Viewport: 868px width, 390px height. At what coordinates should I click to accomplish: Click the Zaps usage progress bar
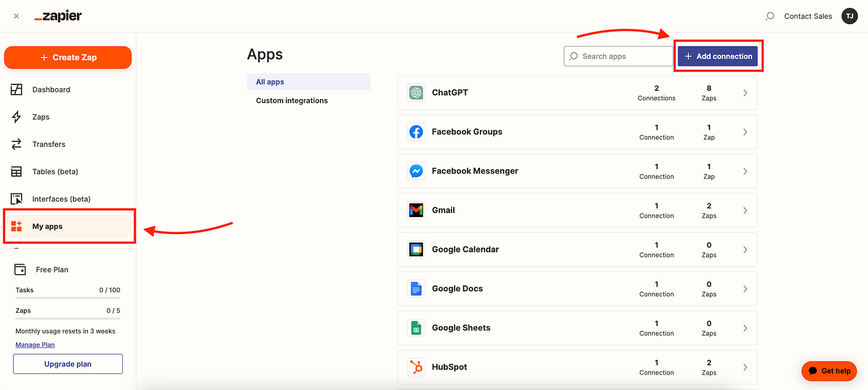pyautogui.click(x=68, y=319)
